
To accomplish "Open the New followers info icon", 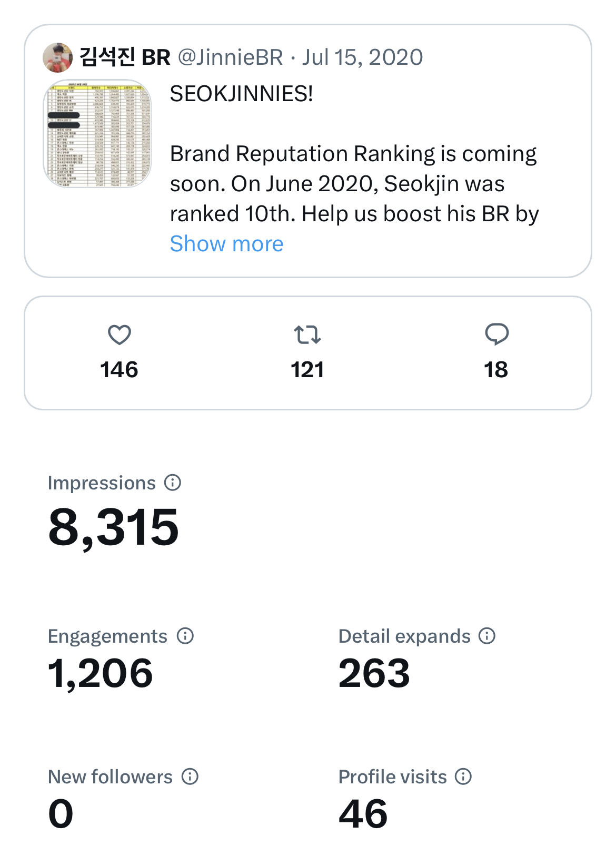I will click(190, 777).
